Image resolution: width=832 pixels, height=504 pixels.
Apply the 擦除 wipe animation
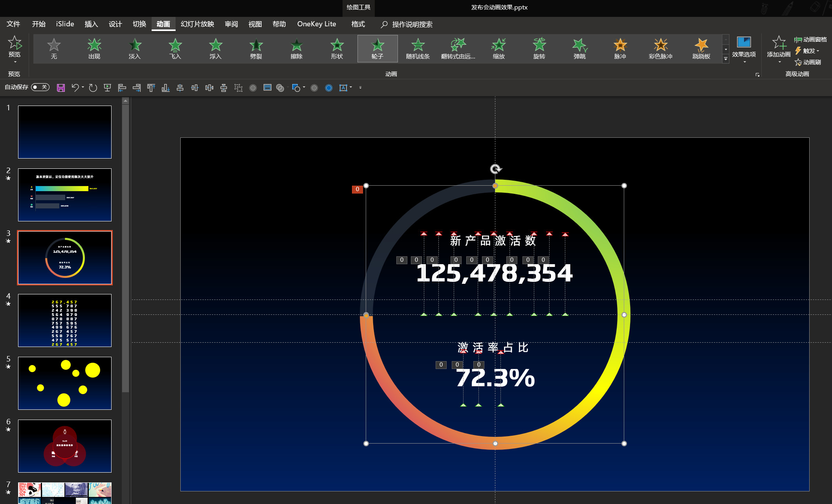click(297, 49)
